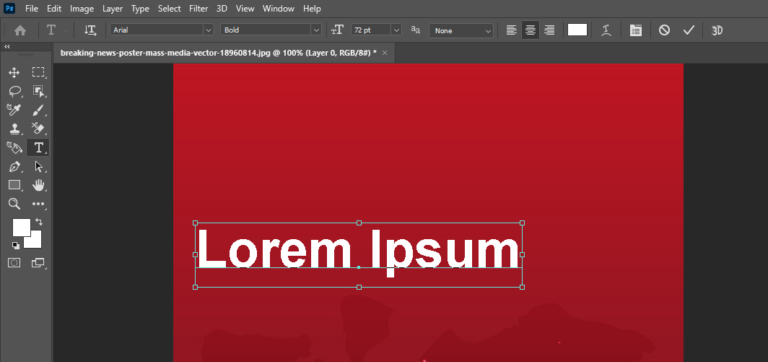The image size is (768, 362).
Task: Open the Filter menu
Action: [x=198, y=9]
